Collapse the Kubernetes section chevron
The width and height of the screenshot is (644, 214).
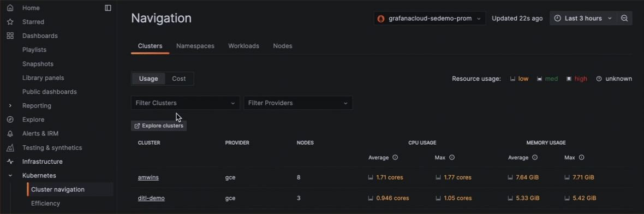pyautogui.click(x=10, y=175)
